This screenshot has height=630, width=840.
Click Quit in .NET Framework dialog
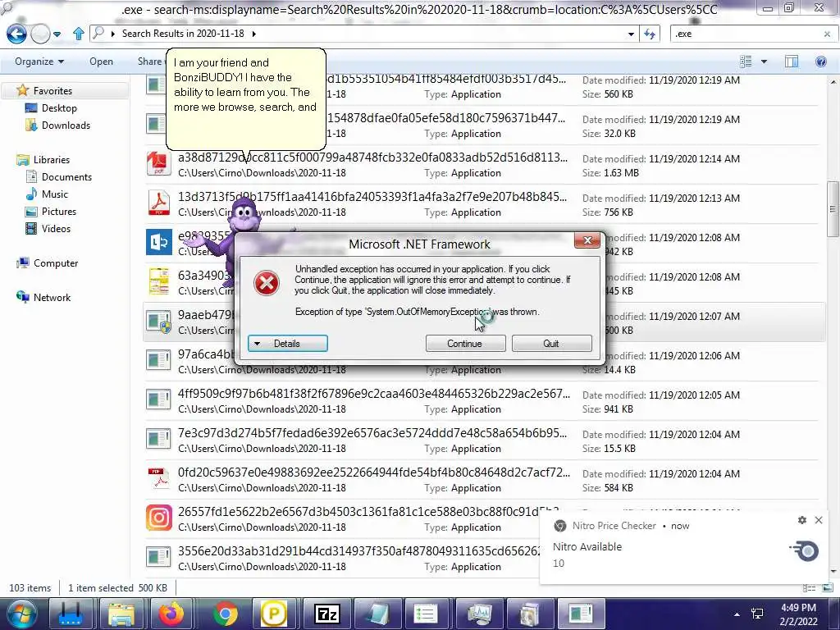click(x=551, y=344)
